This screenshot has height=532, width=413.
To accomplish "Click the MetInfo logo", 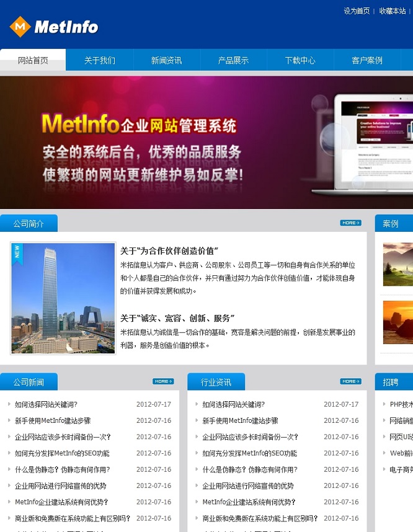I will 54,27.
